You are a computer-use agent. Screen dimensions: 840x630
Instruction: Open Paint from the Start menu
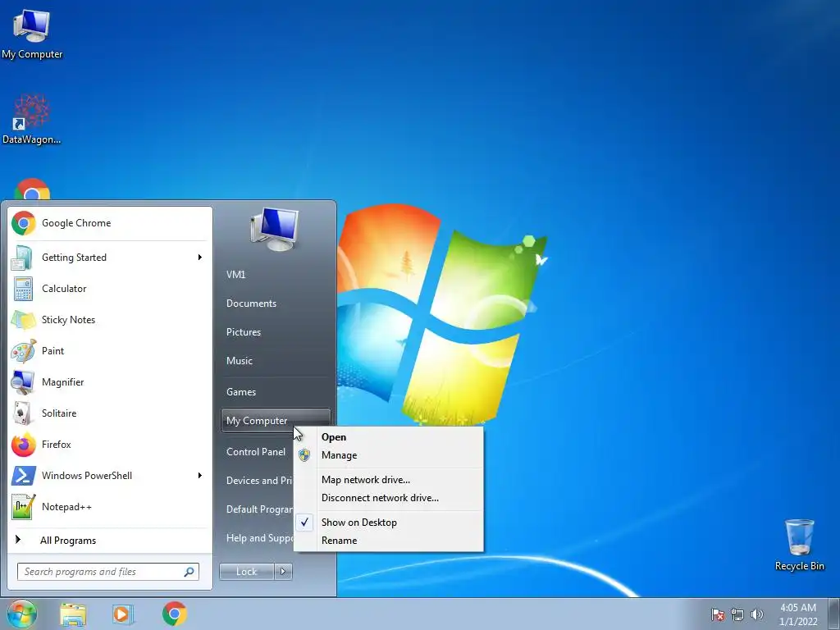coord(110,351)
